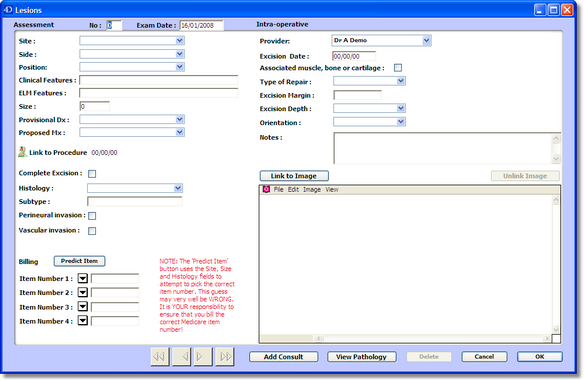584x381 pixels.
Task: Go to the last lesion record
Action: pyautogui.click(x=225, y=357)
